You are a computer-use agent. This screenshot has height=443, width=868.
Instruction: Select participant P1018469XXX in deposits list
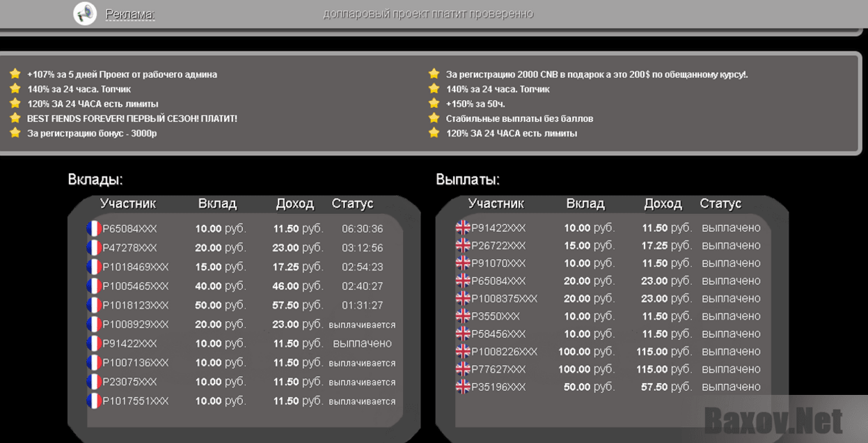(135, 267)
